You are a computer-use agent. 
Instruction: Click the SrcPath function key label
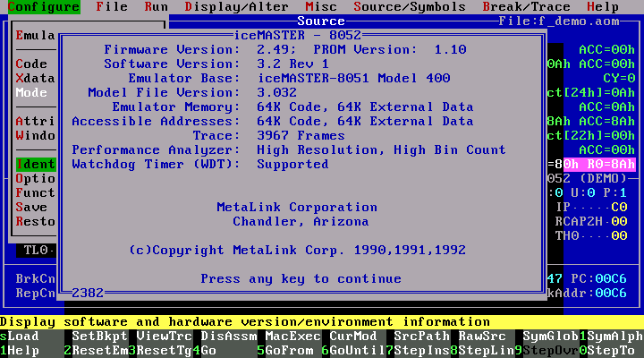[x=422, y=337]
